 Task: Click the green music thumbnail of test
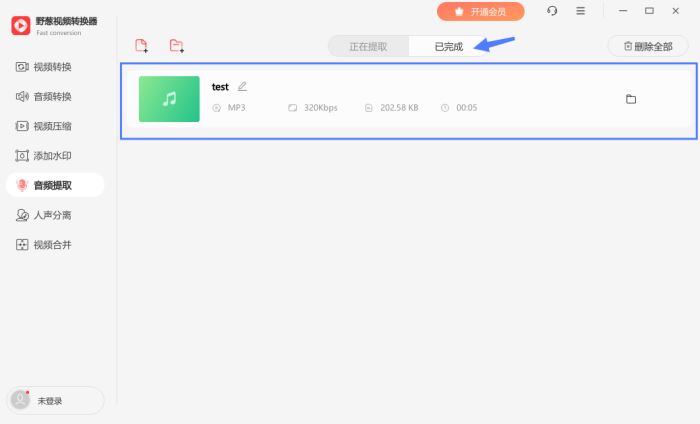tap(169, 99)
